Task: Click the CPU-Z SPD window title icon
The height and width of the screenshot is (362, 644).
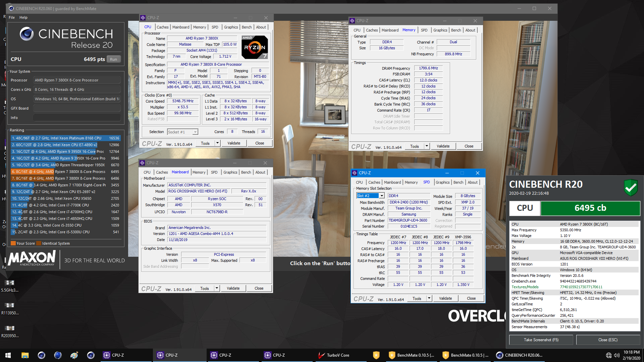Action: [355, 173]
